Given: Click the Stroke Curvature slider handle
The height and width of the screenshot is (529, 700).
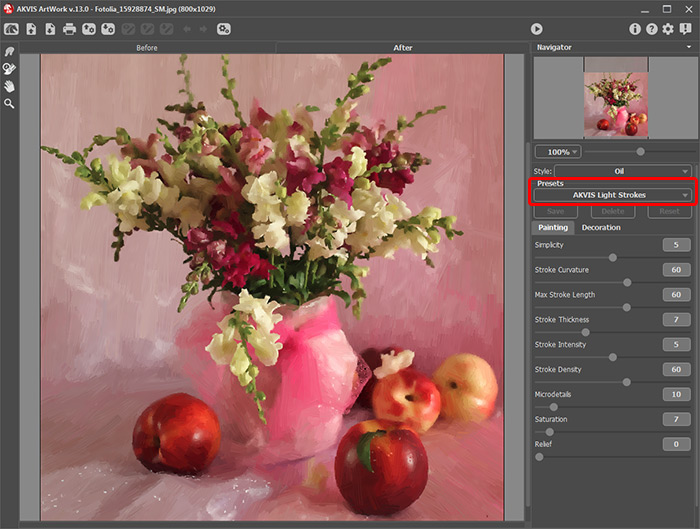Looking at the screenshot, I should click(627, 283).
